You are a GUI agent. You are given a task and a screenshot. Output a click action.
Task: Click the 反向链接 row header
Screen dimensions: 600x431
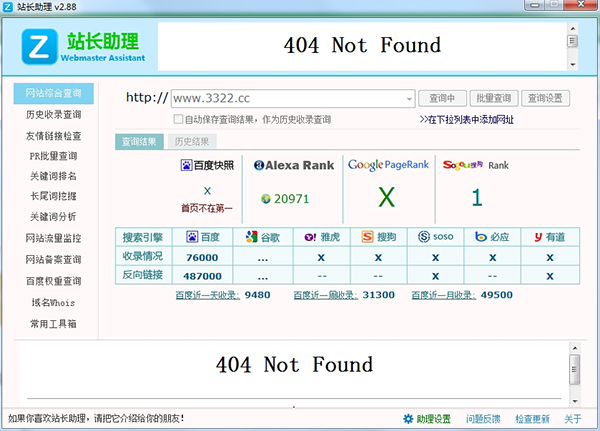coord(143,274)
